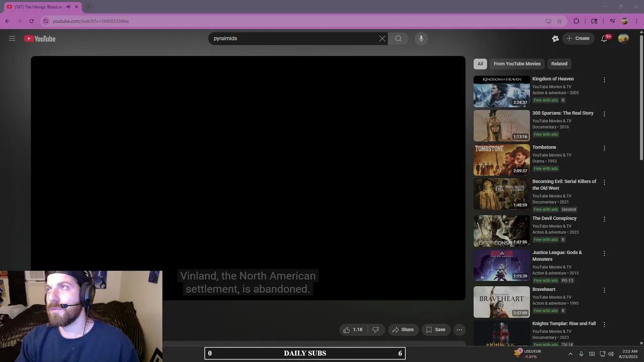Viewport: 644px width, 362px height.
Task: Open the Kingdom of Heaven thumbnail
Action: point(502,92)
